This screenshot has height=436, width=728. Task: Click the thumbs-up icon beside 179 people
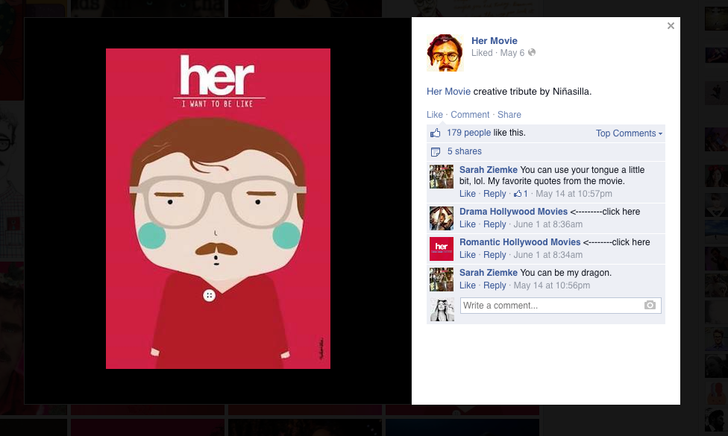(x=435, y=133)
